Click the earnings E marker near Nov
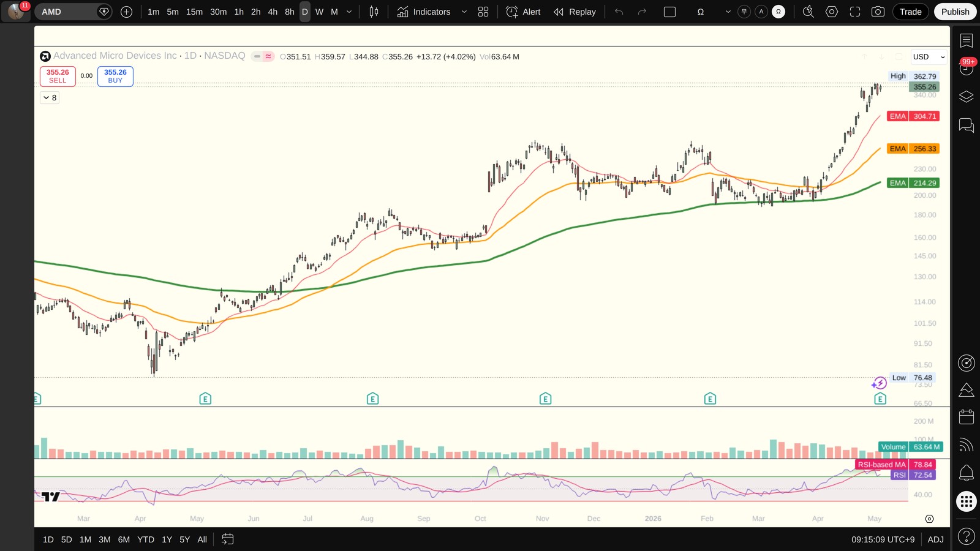The width and height of the screenshot is (980, 551). click(545, 399)
